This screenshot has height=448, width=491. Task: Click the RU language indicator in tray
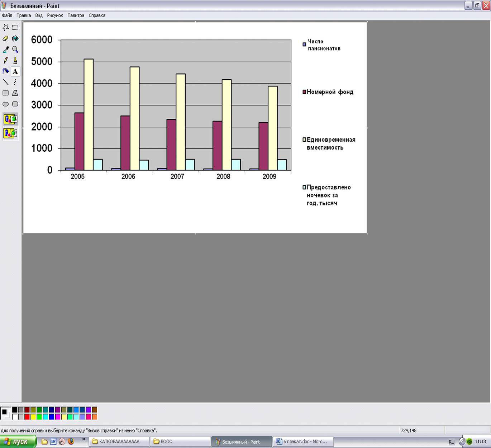click(x=452, y=442)
